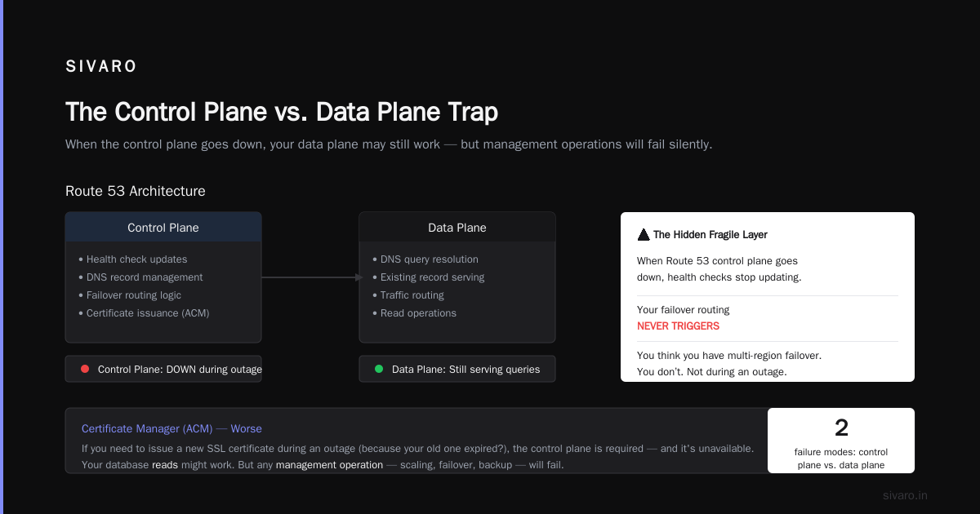The image size is (980, 514).
Task: Click the warning triangle icon
Action: (x=644, y=235)
